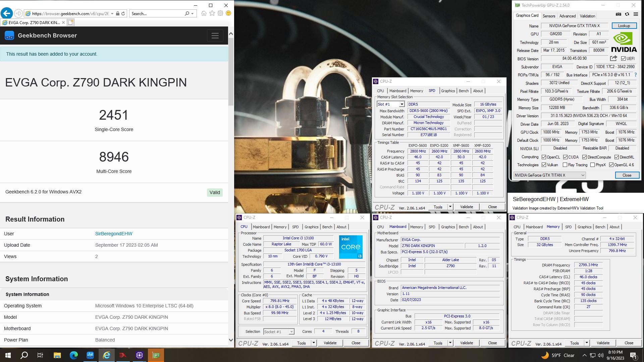Switch to the Sensors tab in GPU-Z
Screen dimensions: 644x362
(549, 16)
